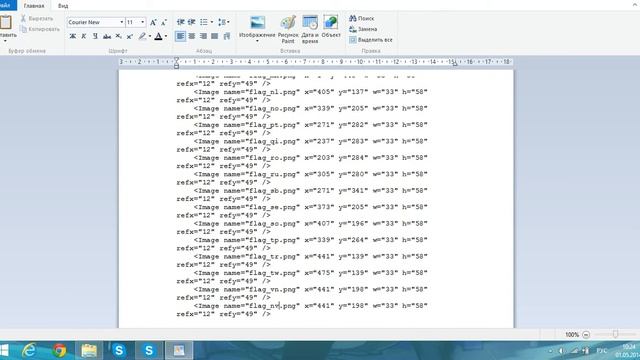Screen dimensions: 640x360
Task: Click Изображение insert picture icon
Action: coord(258,22)
